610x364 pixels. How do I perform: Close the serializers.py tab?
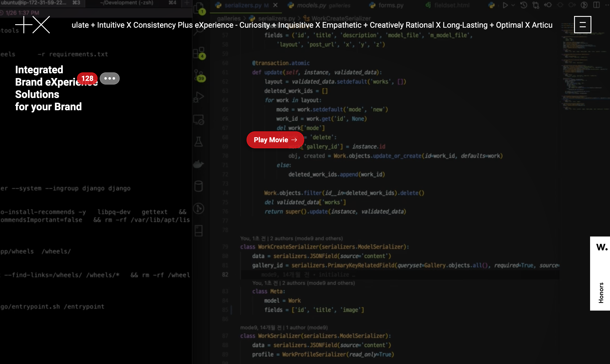[275, 5]
